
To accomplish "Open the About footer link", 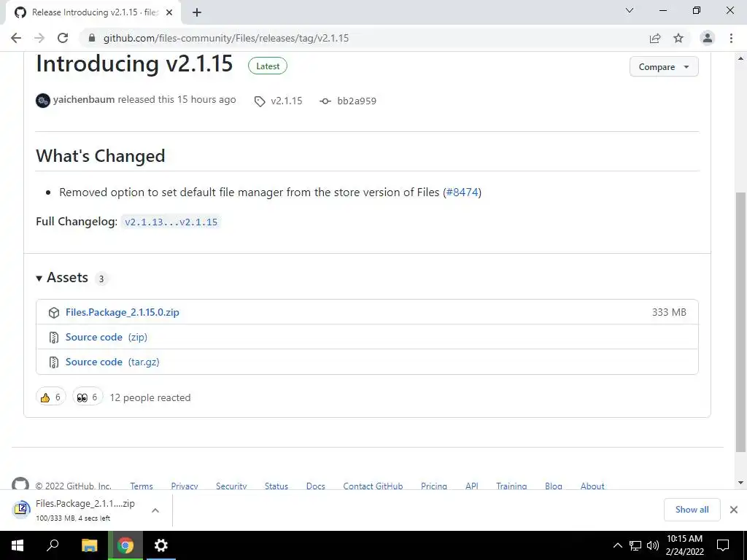I will 592,486.
